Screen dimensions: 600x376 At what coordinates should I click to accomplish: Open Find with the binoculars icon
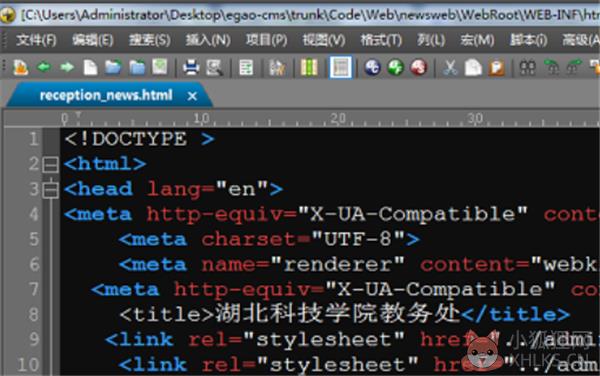tap(528, 68)
